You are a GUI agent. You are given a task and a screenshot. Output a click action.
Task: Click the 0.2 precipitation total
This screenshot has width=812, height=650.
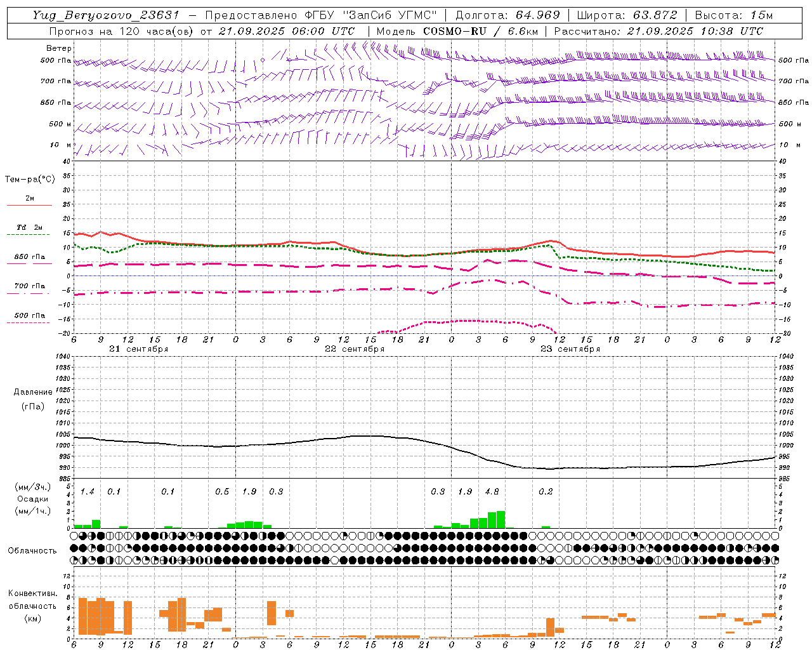(x=546, y=492)
